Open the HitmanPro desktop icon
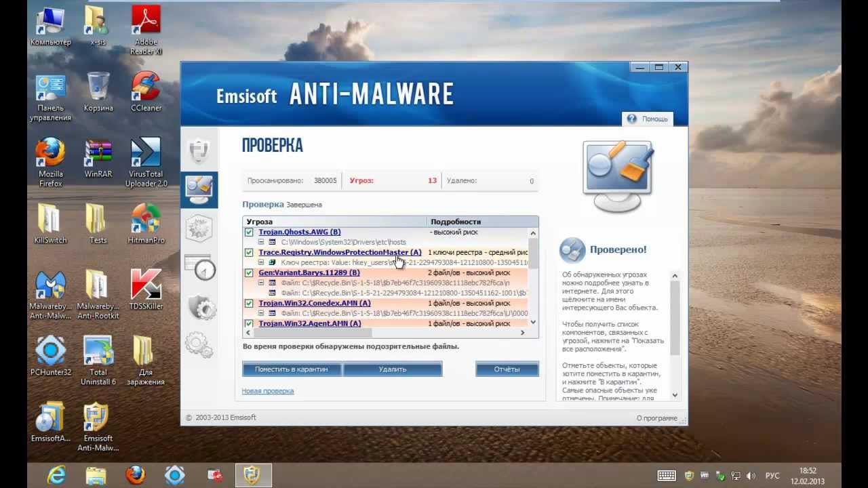The height and width of the screenshot is (488, 868). click(x=146, y=224)
